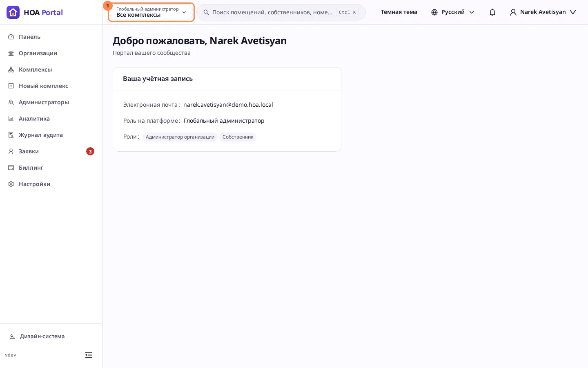
Task: Click the Администраторы people icon
Action: pyautogui.click(x=11, y=102)
